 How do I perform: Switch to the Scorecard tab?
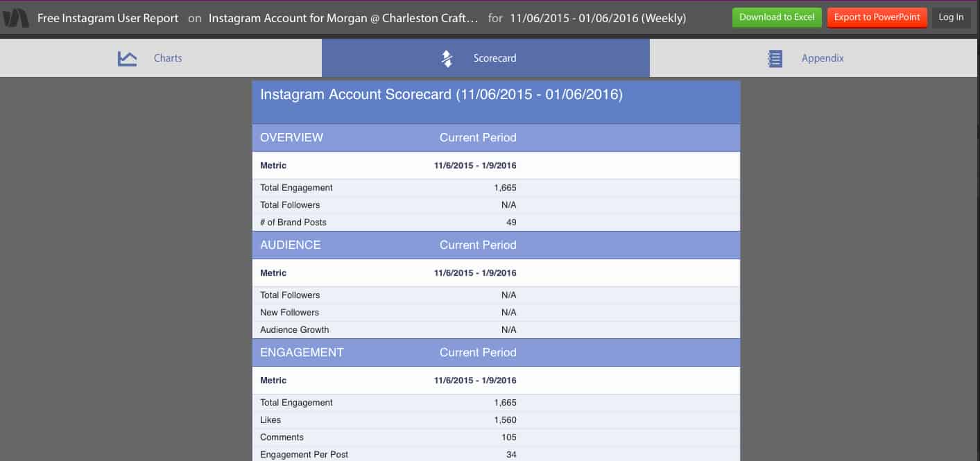tap(485, 58)
